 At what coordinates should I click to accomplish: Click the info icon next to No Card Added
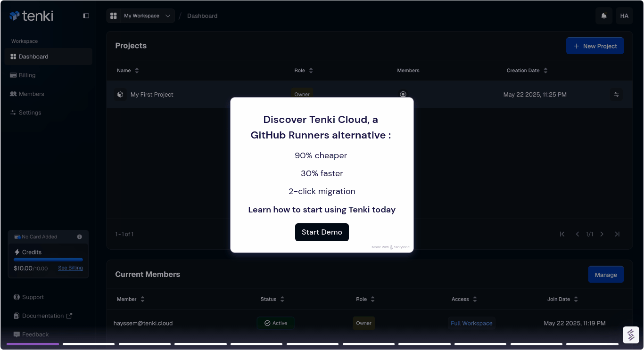pos(79,236)
